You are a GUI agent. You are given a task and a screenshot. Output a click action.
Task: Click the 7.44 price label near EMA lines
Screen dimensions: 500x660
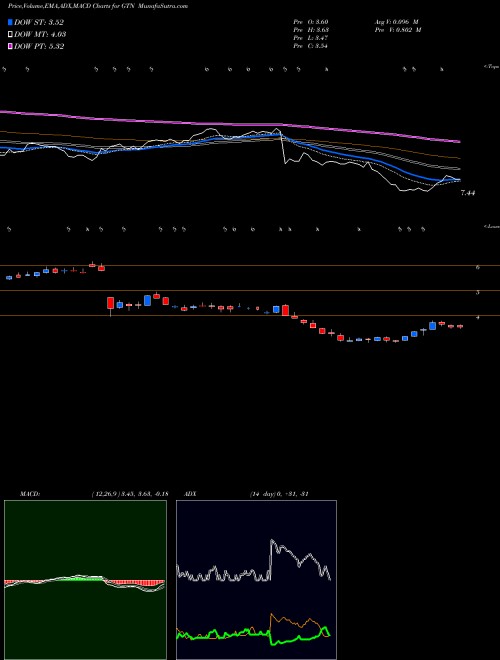click(468, 193)
